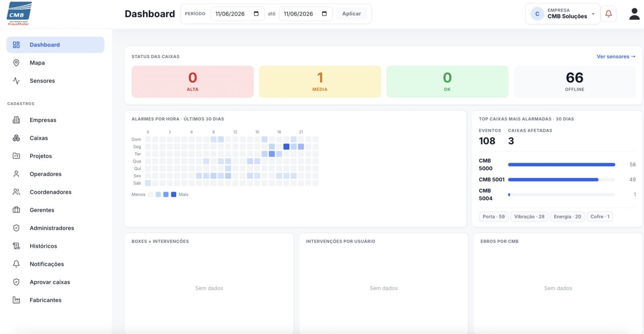The image size is (644, 334).
Task: Expand the Empresa CMB Soluções selector
Action: (562, 14)
